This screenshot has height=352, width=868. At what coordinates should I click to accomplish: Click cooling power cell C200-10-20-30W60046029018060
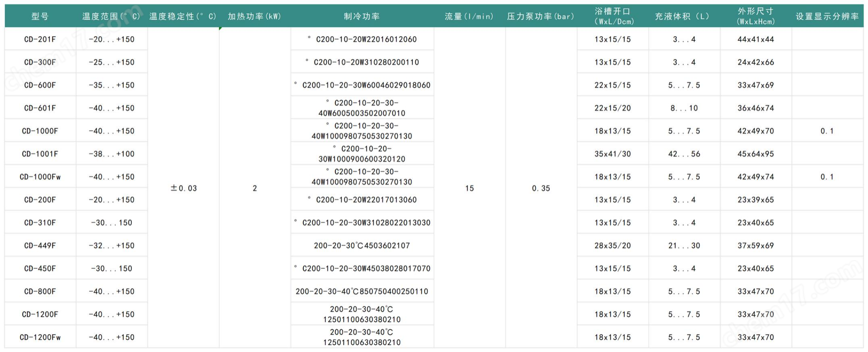coord(362,85)
